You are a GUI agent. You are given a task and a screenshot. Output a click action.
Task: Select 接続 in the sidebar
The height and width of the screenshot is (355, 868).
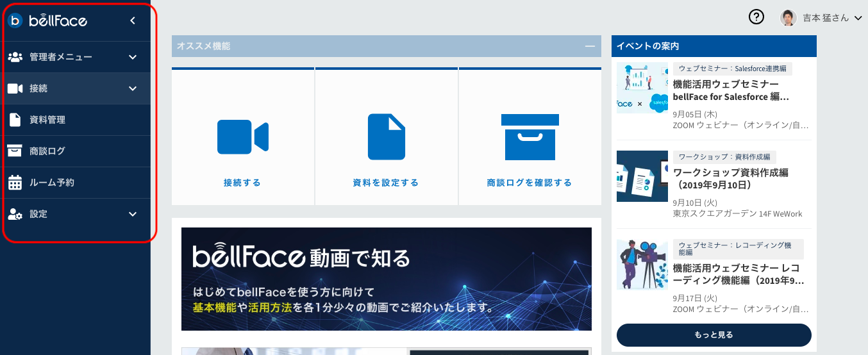click(76, 88)
